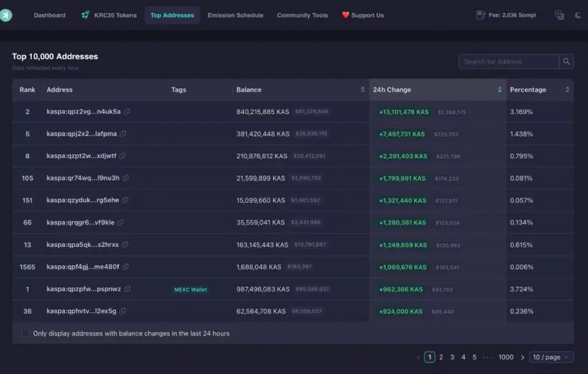Image resolution: width=588 pixels, height=374 pixels.
Task: Click percentage 3.724%
Action: tap(521, 289)
